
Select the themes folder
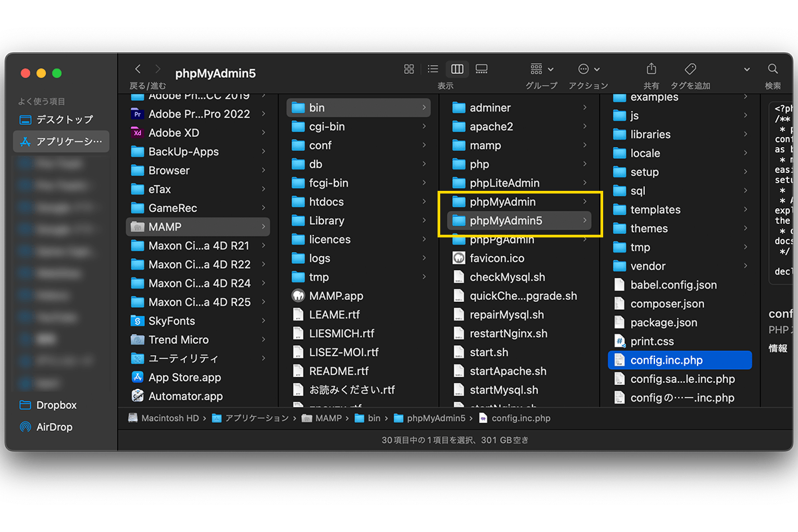680,228
